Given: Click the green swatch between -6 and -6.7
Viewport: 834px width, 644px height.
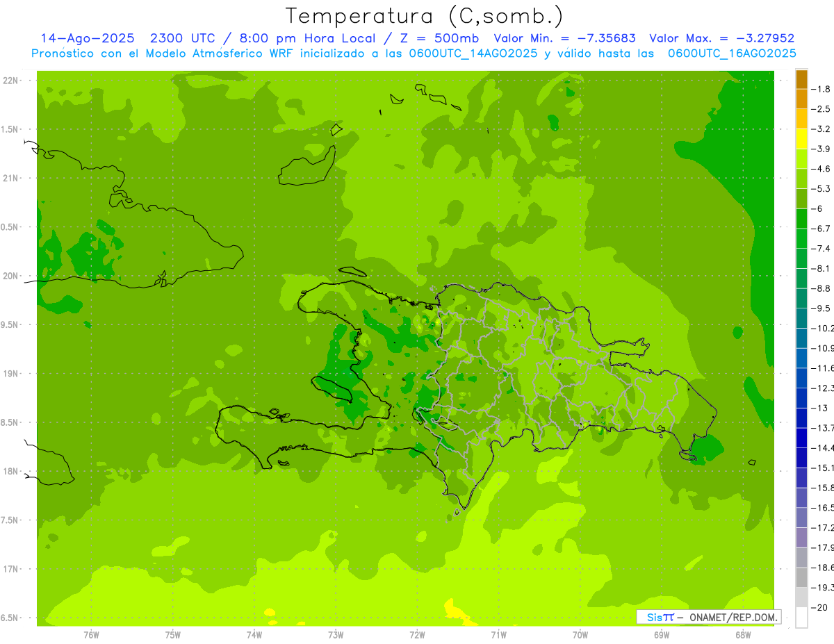Looking at the screenshot, I should (x=801, y=218).
